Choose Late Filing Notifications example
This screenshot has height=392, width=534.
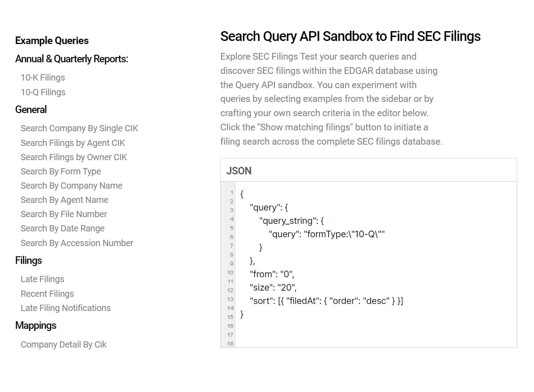click(x=65, y=308)
